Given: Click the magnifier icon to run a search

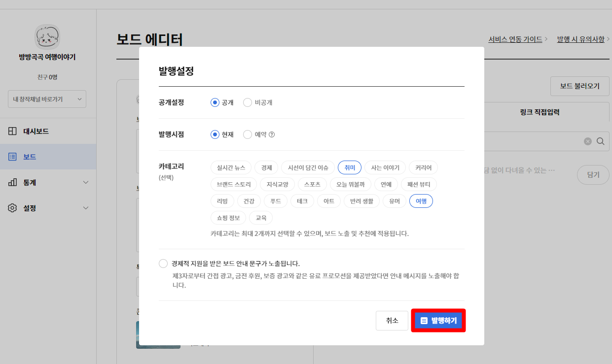Looking at the screenshot, I should pyautogui.click(x=600, y=141).
